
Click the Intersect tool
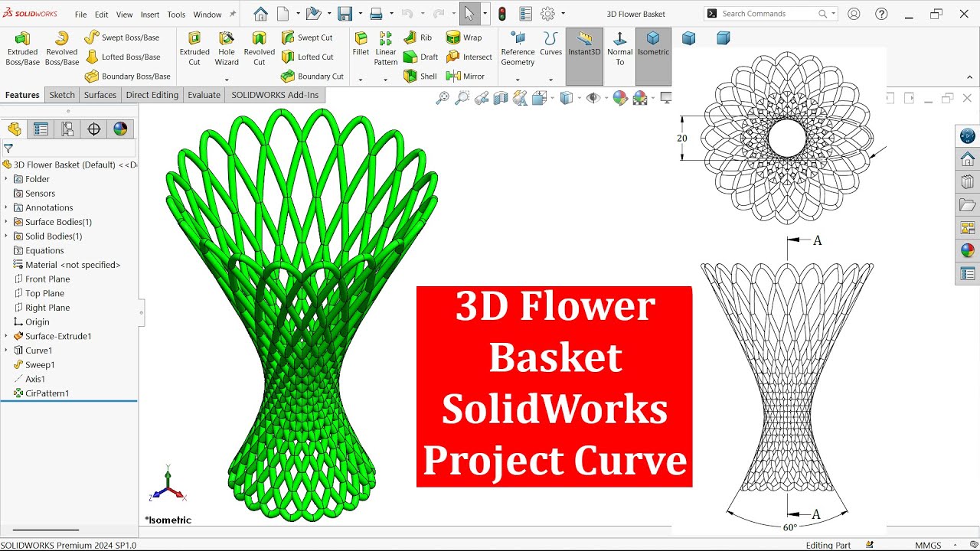[x=469, y=57]
